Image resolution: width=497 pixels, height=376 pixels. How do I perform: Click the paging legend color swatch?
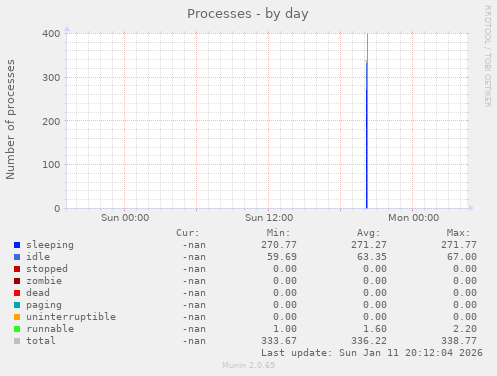tap(17, 305)
